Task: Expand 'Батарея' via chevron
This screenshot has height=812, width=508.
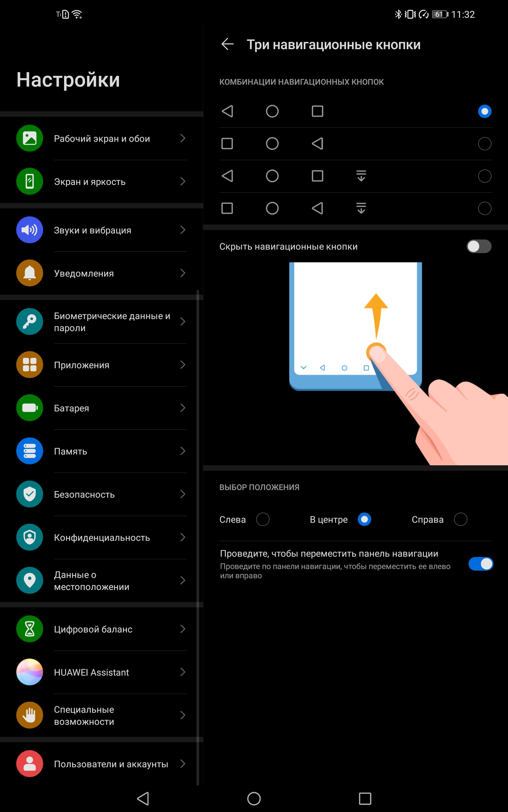Action: coord(183,408)
